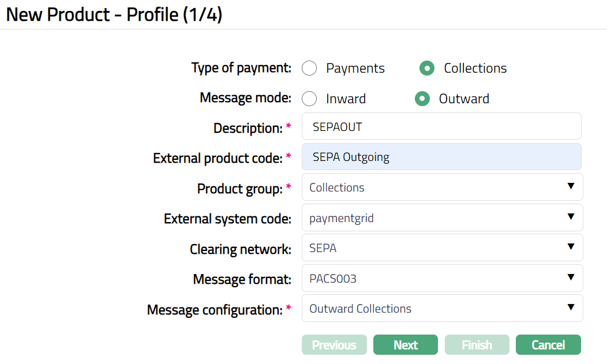Click the "Clearing network:" field label
This screenshot has height=364, width=607.
(x=241, y=249)
